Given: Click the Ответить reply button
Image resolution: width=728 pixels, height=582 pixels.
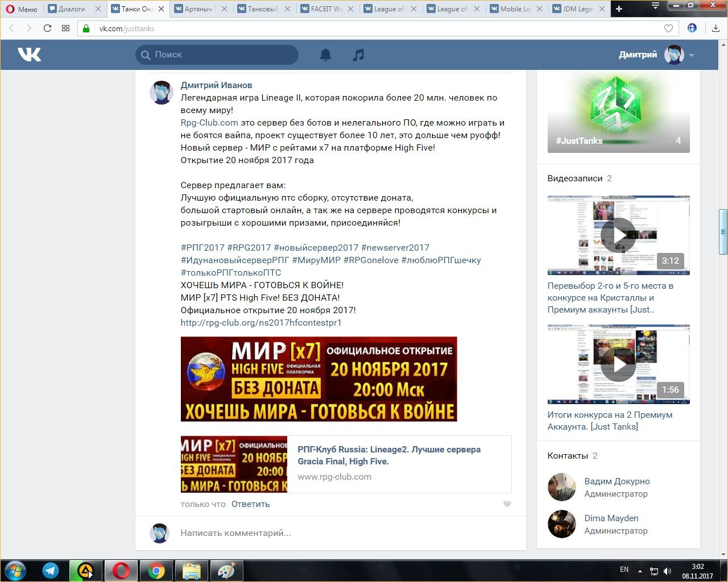Looking at the screenshot, I should 250,504.
